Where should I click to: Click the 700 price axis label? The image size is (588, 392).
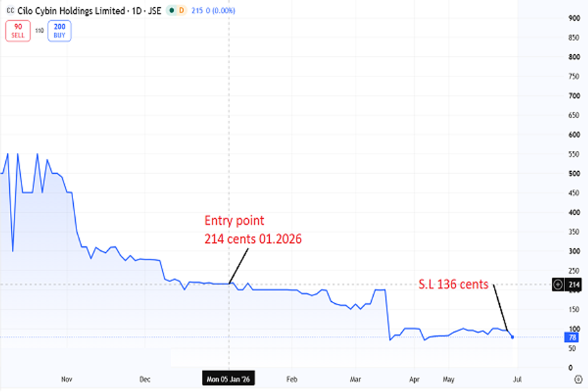pyautogui.click(x=574, y=96)
